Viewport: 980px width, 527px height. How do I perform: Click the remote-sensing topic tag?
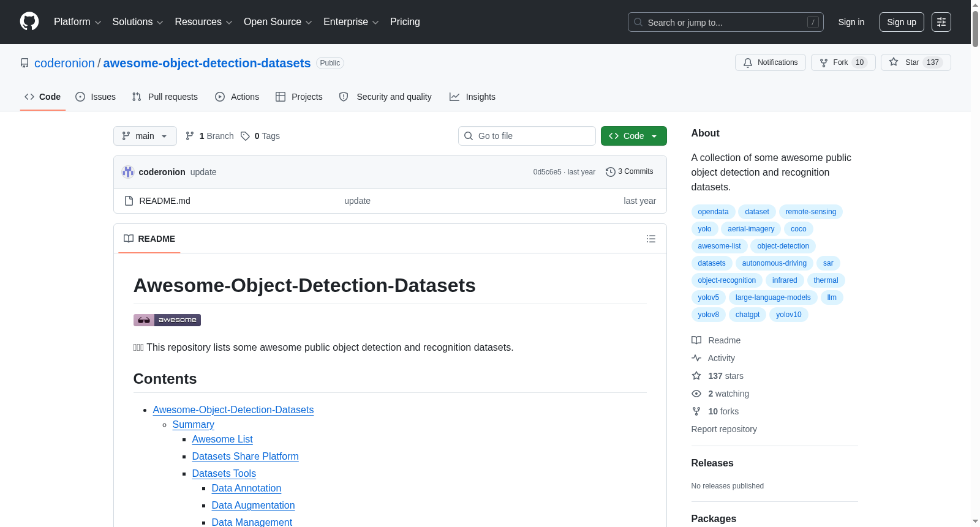[811, 212]
